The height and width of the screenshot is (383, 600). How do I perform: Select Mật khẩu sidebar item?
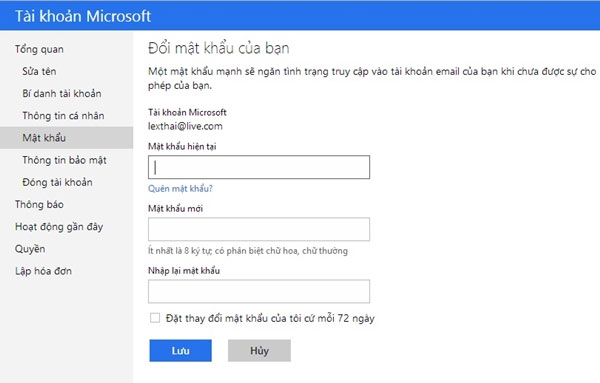point(67,138)
